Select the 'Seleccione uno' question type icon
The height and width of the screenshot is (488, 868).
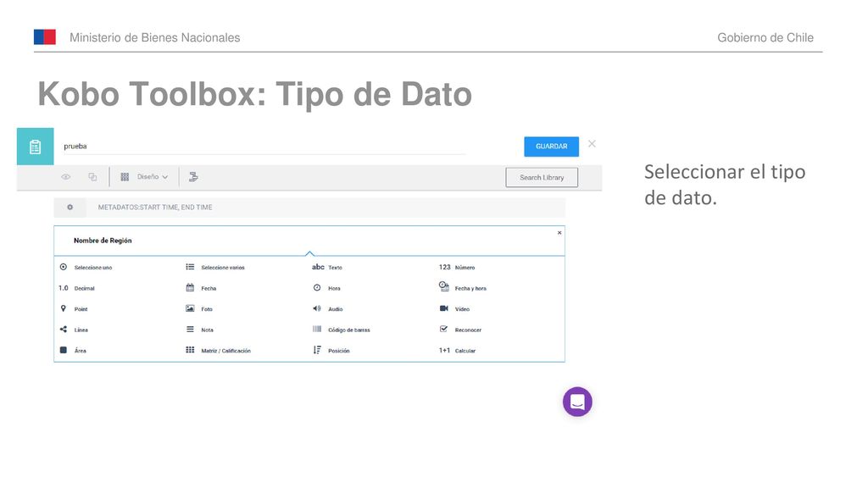point(63,267)
